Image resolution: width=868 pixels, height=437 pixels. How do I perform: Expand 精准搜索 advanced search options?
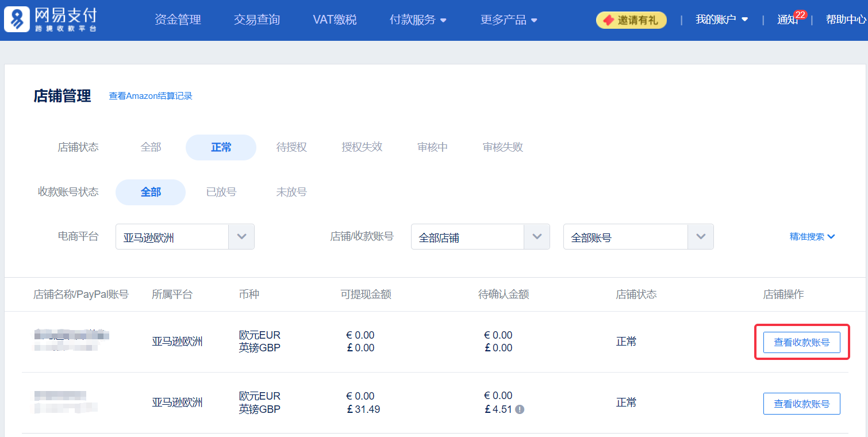coord(812,236)
